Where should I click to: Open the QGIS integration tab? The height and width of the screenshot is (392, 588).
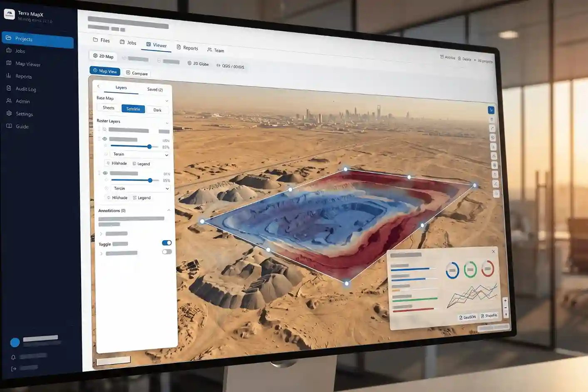[231, 66]
